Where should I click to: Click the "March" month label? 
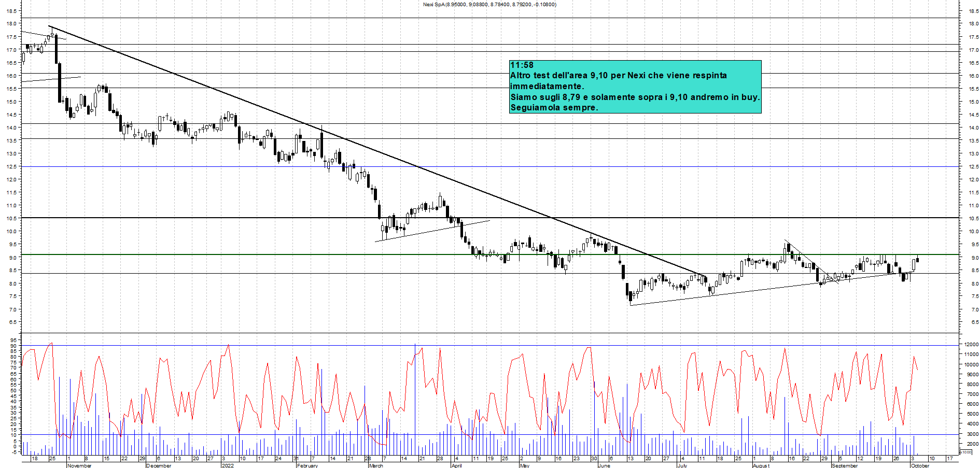point(376,465)
